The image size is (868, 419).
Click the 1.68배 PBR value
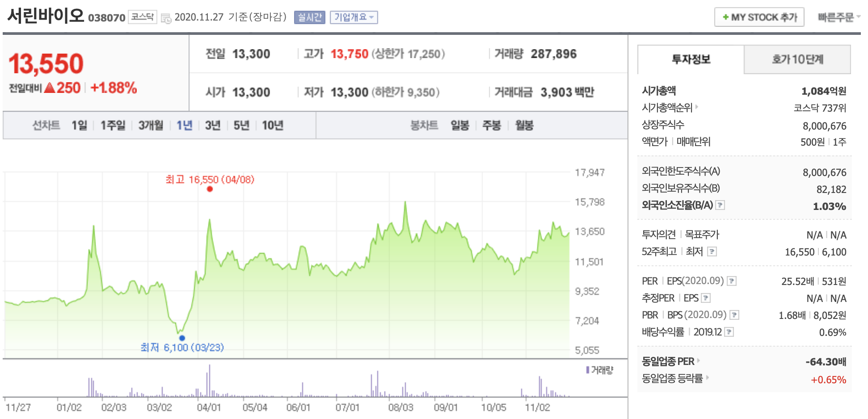click(x=792, y=315)
